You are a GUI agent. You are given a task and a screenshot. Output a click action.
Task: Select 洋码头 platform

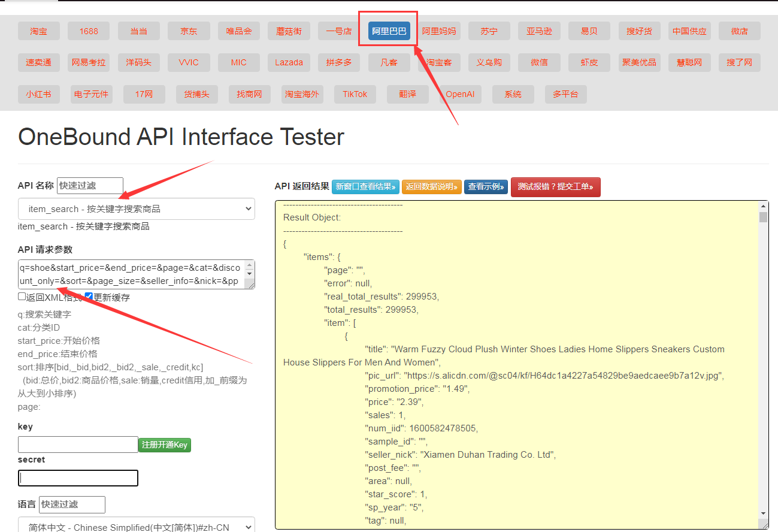(x=139, y=62)
